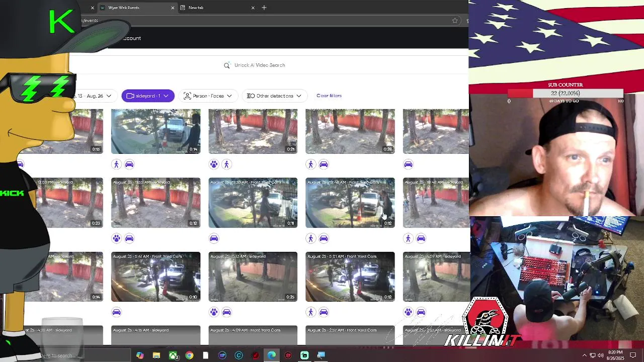The image size is (644, 362).
Task: Open Microsoft Edge from taskbar
Action: click(x=272, y=355)
